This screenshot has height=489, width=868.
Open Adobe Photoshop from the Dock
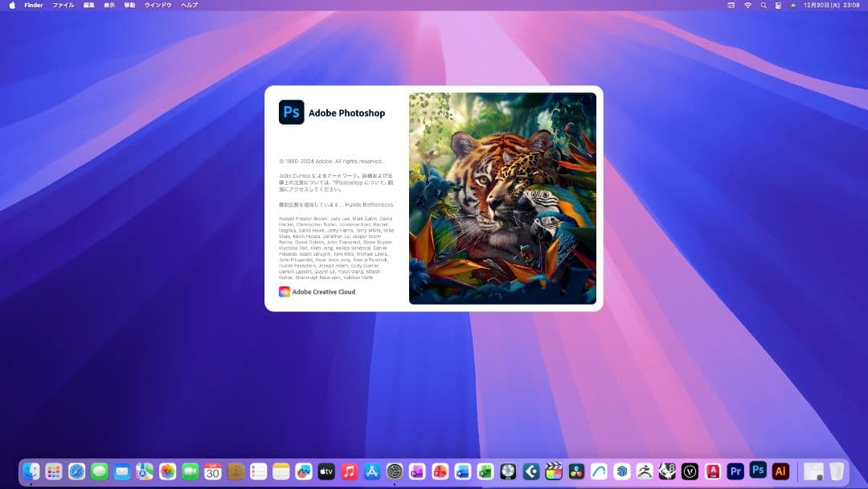757,471
